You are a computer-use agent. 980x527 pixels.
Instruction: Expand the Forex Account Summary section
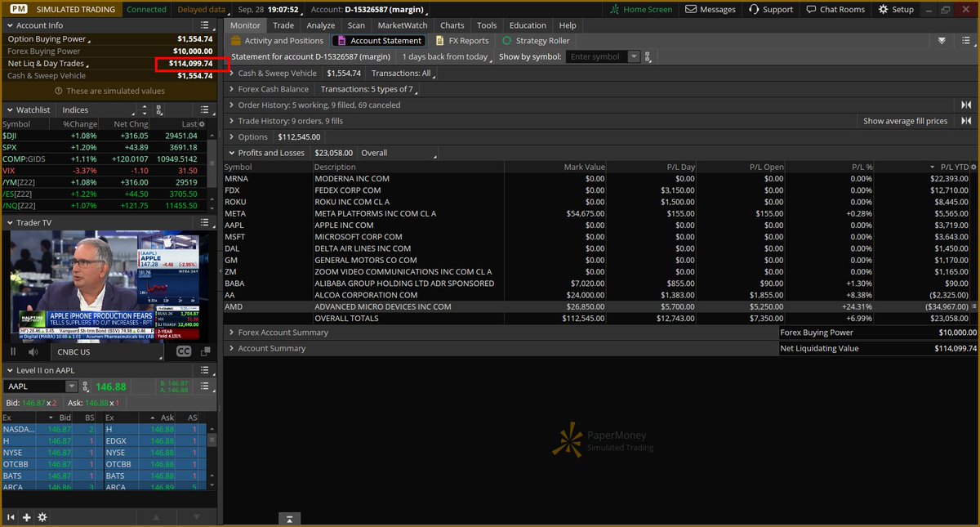[x=231, y=333]
